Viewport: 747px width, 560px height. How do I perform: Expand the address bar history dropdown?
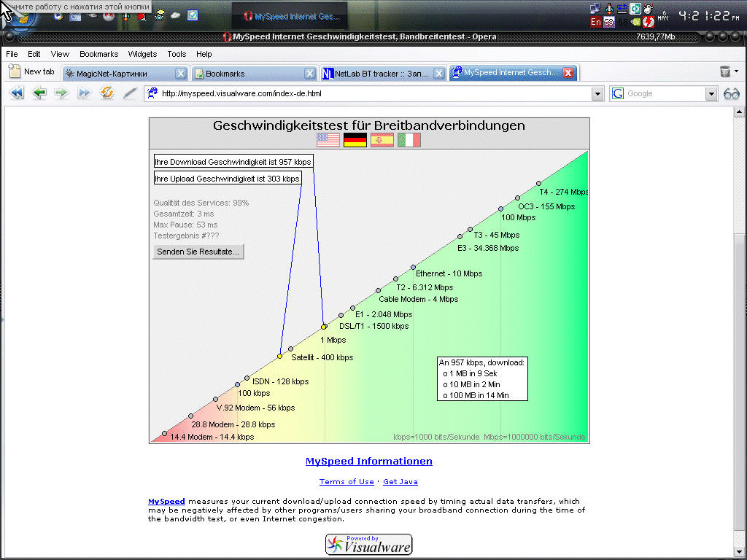(597, 93)
